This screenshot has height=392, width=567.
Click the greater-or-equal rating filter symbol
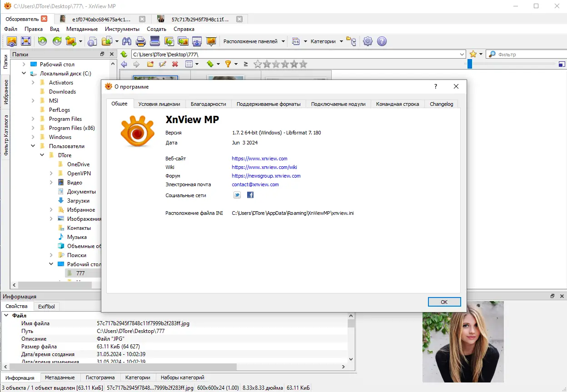(x=246, y=64)
